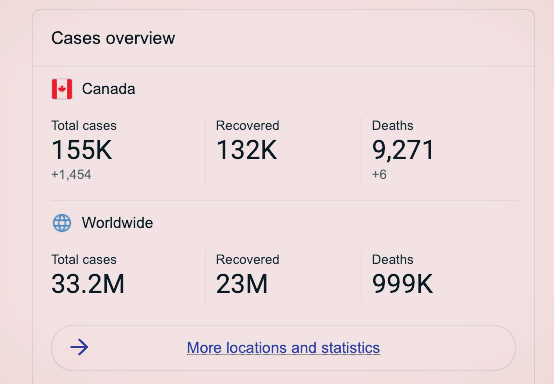Click worldwide deaths value 999K
Image resolution: width=554 pixels, height=384 pixels.
point(402,284)
